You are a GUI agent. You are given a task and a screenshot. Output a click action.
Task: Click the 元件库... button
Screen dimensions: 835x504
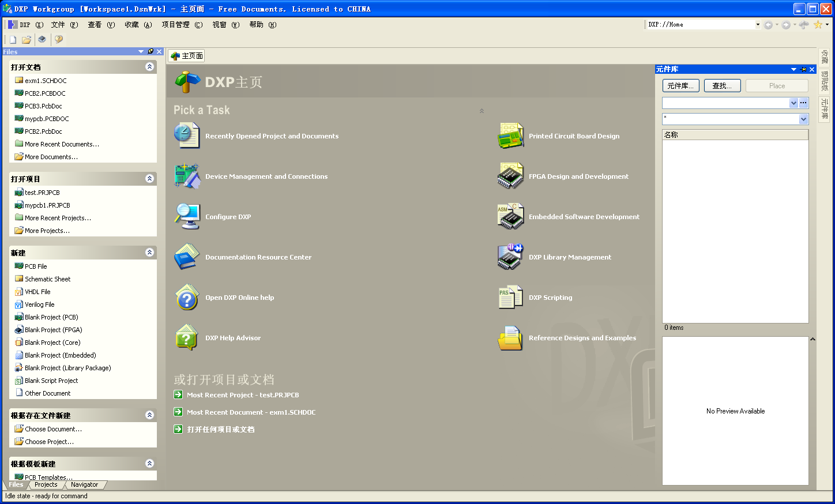(x=681, y=86)
